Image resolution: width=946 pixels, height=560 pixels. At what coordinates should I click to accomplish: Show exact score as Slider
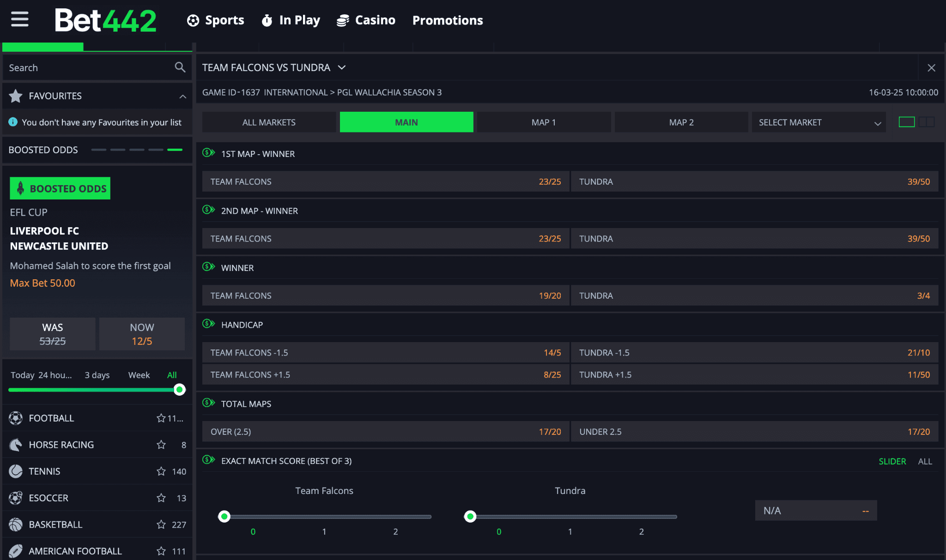click(x=892, y=461)
